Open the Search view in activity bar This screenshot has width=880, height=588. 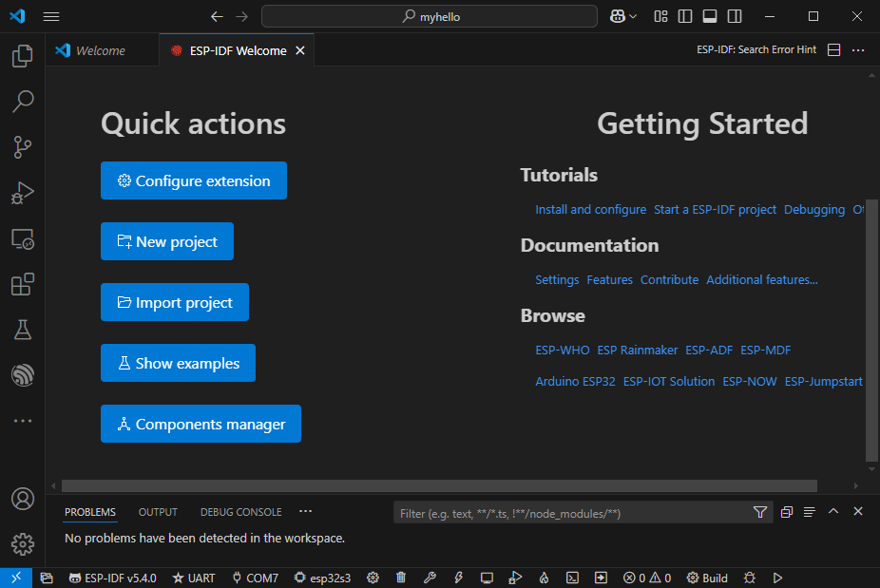click(x=23, y=102)
